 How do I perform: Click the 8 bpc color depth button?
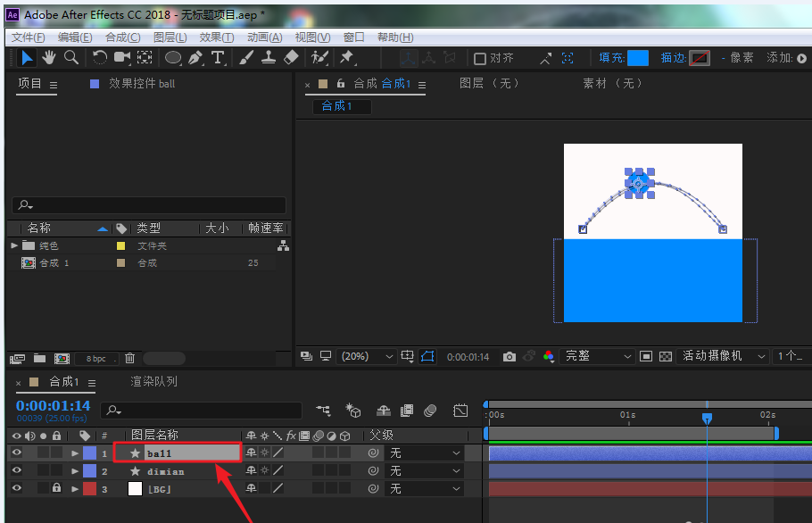pos(95,358)
